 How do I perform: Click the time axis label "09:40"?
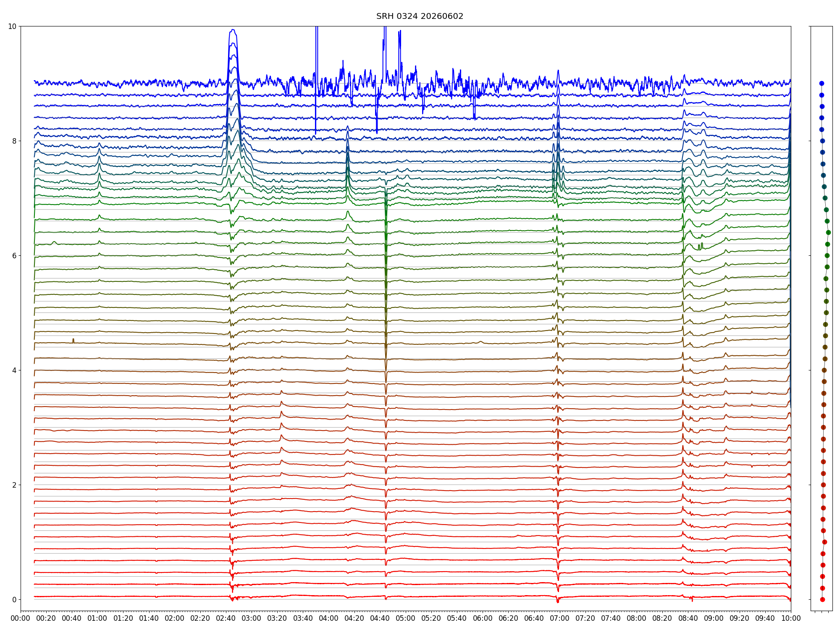(x=765, y=619)
